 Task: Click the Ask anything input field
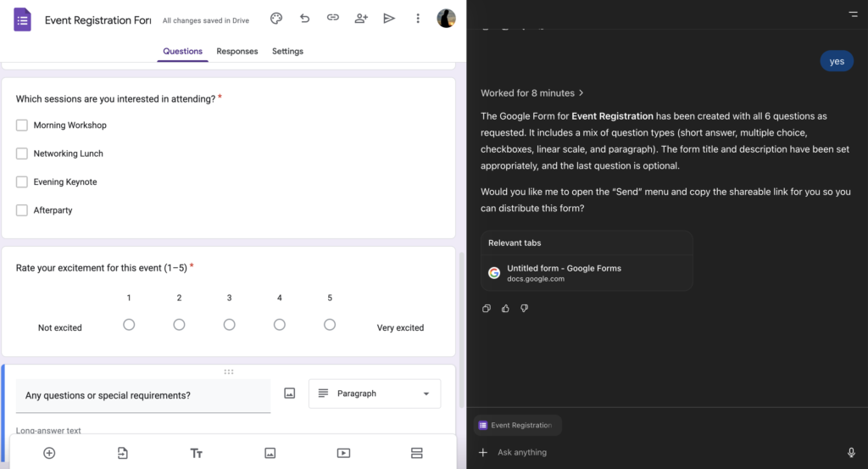click(x=661, y=452)
